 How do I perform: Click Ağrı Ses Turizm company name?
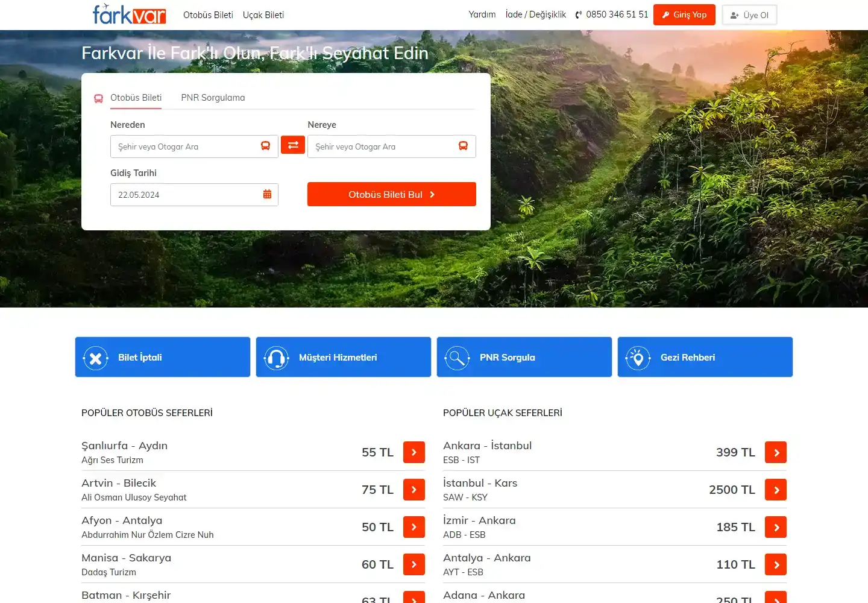112,460
